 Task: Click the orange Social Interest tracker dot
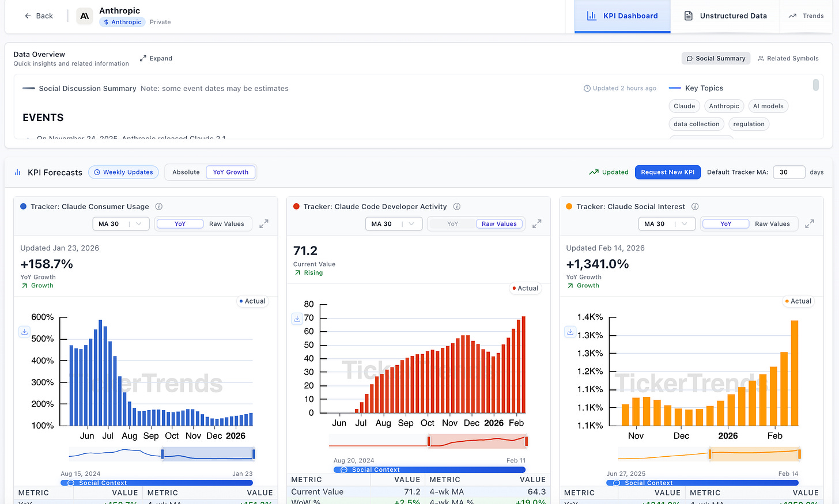click(569, 206)
